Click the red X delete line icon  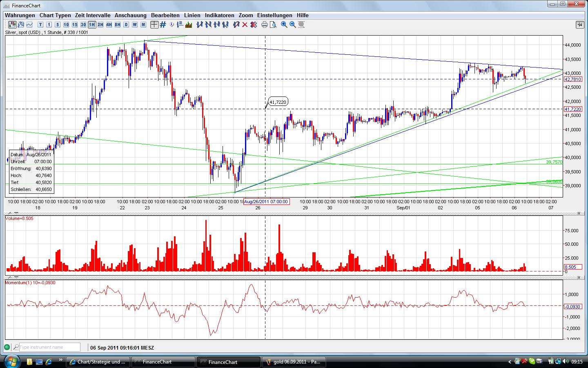[x=245, y=25]
